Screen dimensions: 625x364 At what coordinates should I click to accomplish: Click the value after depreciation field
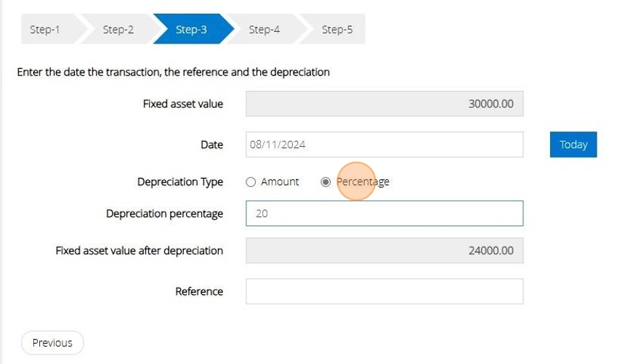[x=384, y=251]
